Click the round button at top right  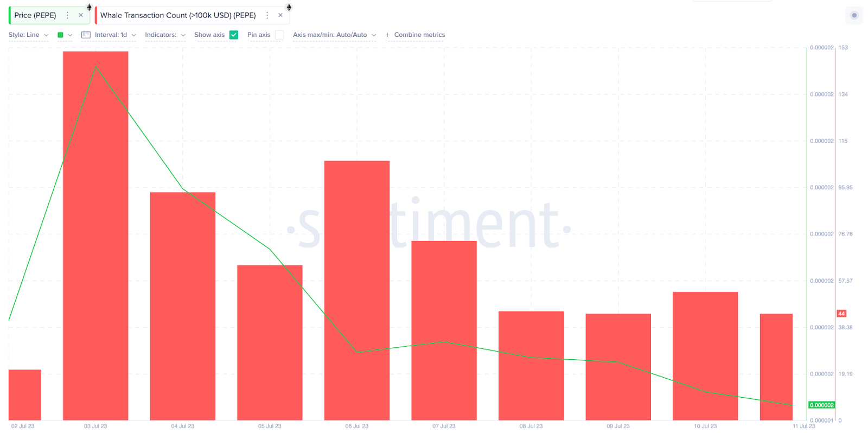click(854, 15)
